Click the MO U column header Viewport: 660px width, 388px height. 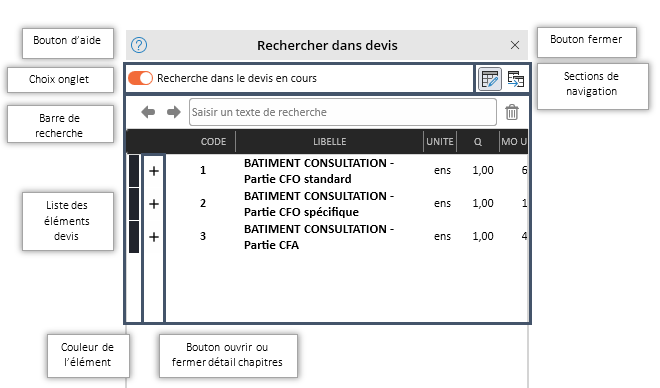514,142
